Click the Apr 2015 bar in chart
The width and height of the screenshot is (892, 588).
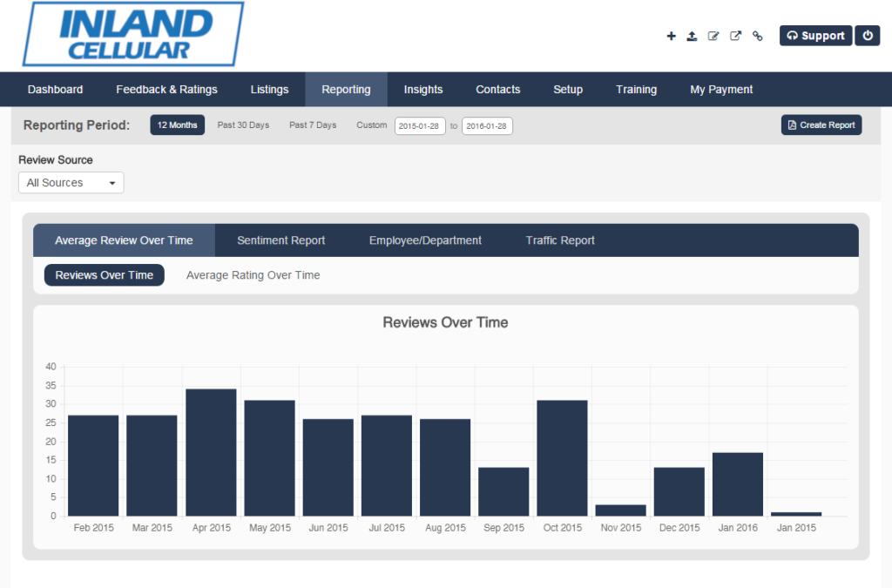211,452
